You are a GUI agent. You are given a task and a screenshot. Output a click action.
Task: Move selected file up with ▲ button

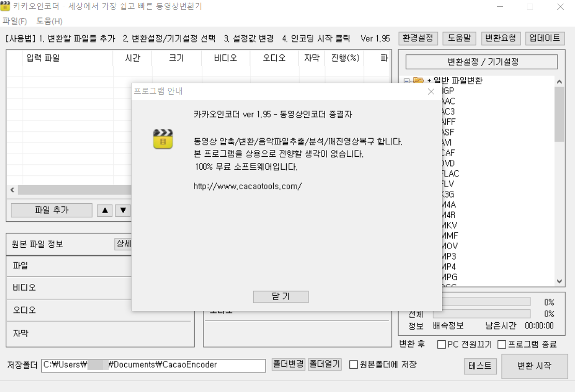[105, 210]
